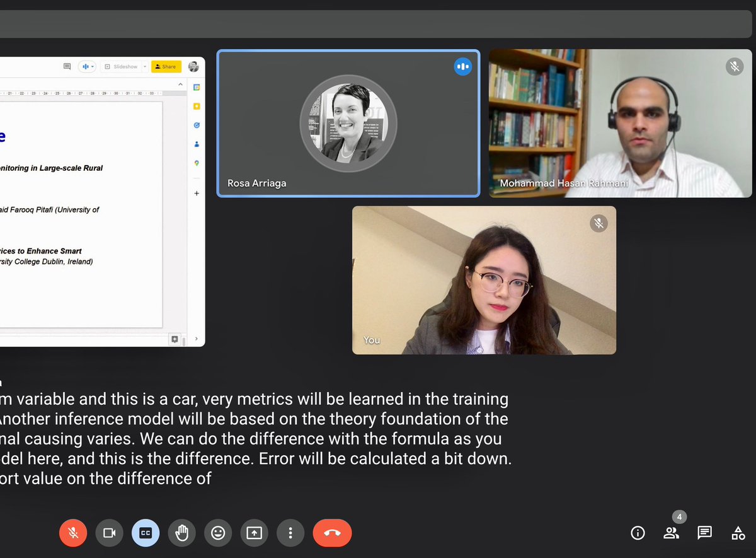Turn off closed captions
This screenshot has width=756, height=558.
146,533
